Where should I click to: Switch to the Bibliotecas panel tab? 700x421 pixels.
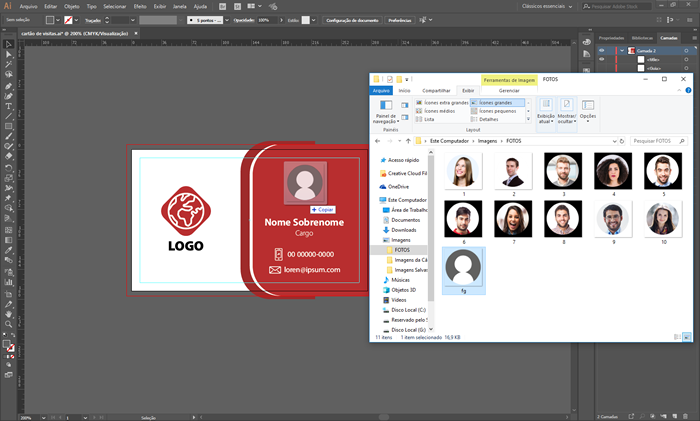tap(642, 38)
